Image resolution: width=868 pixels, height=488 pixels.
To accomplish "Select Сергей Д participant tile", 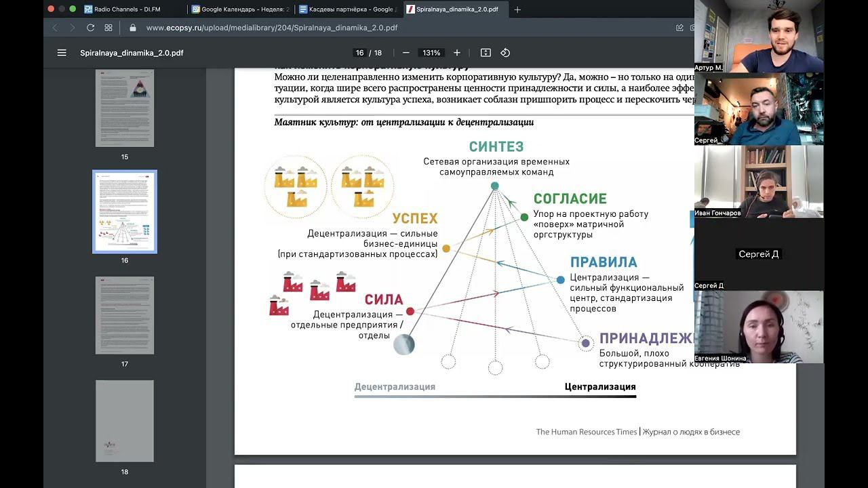I will (x=759, y=254).
